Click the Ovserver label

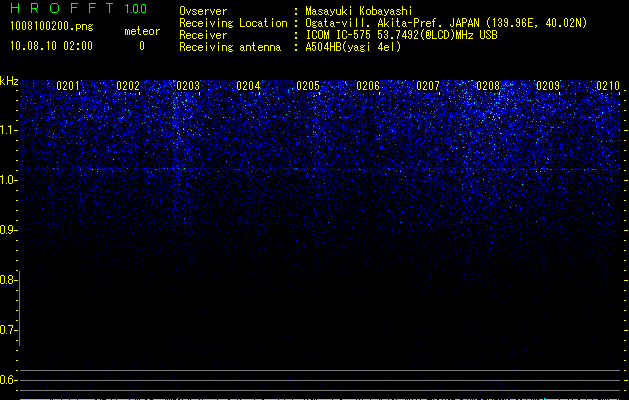click(203, 11)
